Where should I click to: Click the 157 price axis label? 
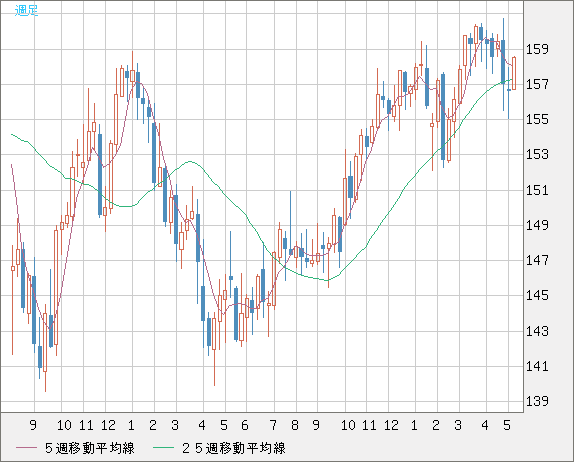(x=537, y=84)
